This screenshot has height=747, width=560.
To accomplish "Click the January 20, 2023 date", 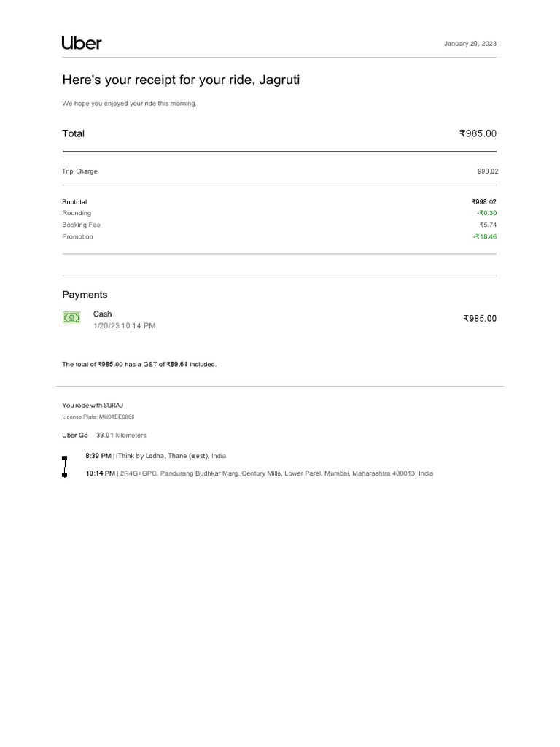I will pos(470,44).
